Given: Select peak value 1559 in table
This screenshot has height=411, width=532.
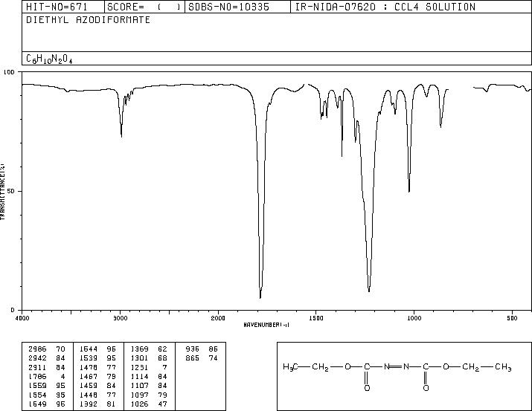Looking at the screenshot, I should pos(37,386).
